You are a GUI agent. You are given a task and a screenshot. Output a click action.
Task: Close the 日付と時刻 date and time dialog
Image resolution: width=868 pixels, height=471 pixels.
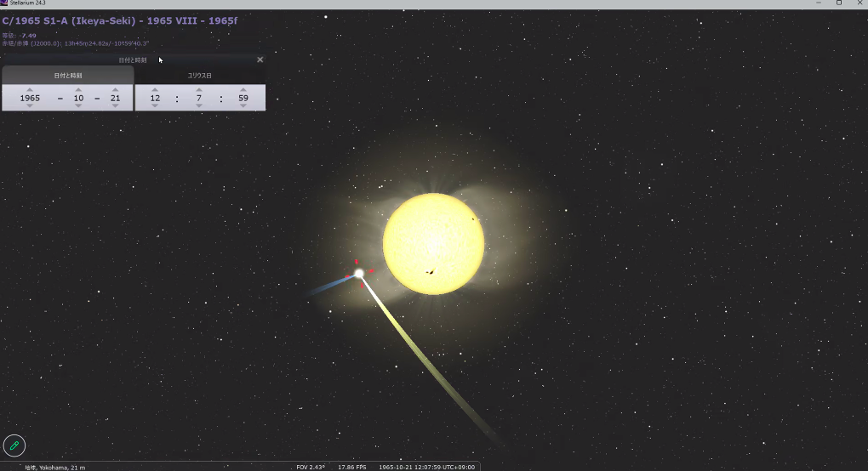[x=260, y=60]
